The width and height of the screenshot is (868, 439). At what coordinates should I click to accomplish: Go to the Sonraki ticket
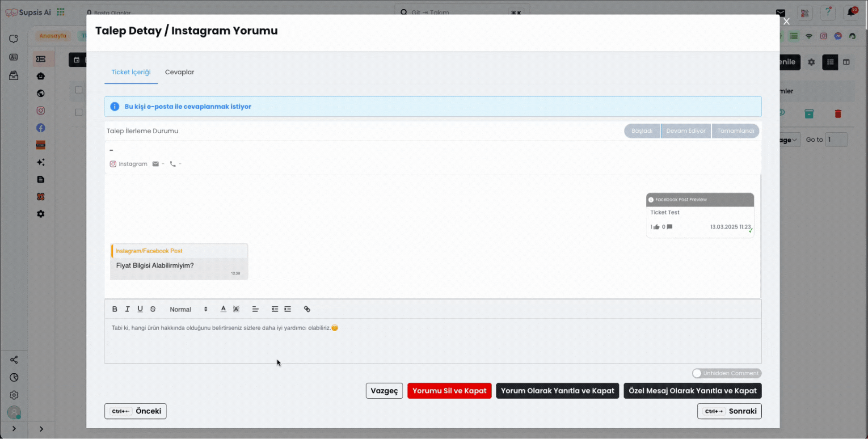tap(729, 411)
